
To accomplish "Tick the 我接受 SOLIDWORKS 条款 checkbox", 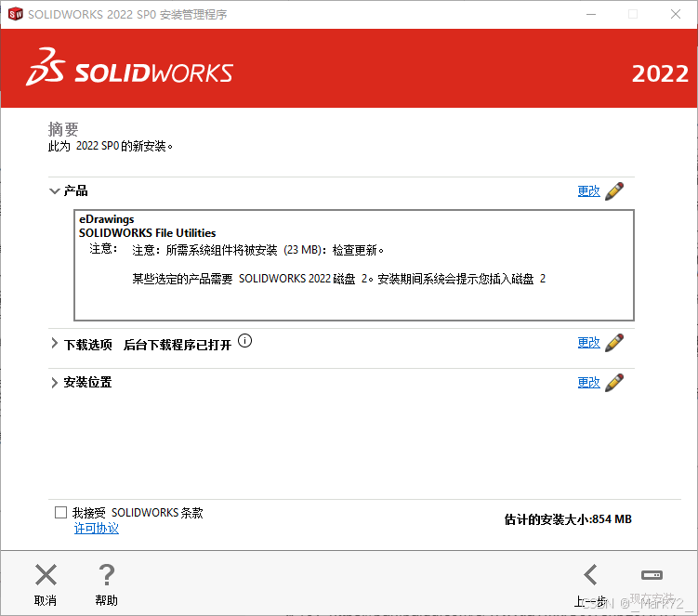I will tap(60, 512).
